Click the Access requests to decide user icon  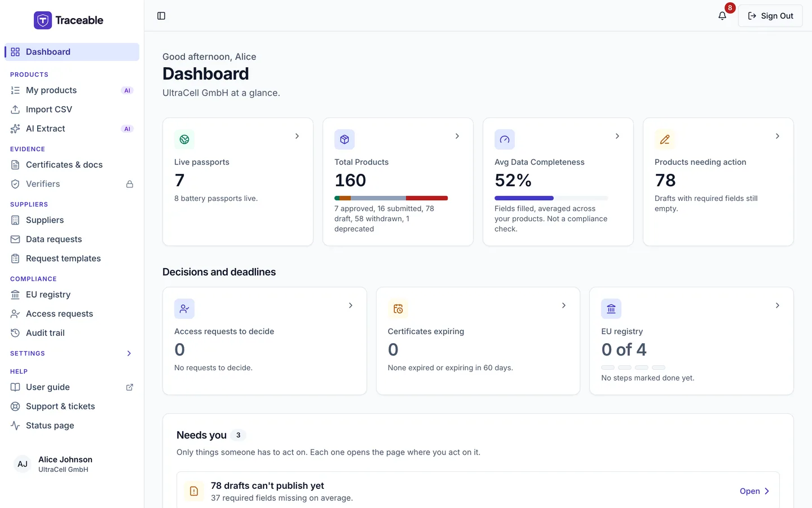click(184, 309)
